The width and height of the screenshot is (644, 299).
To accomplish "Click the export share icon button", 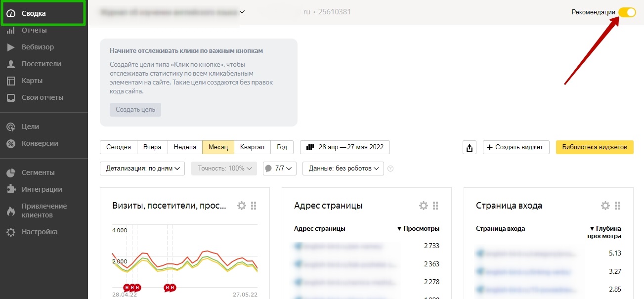I will click(x=470, y=147).
